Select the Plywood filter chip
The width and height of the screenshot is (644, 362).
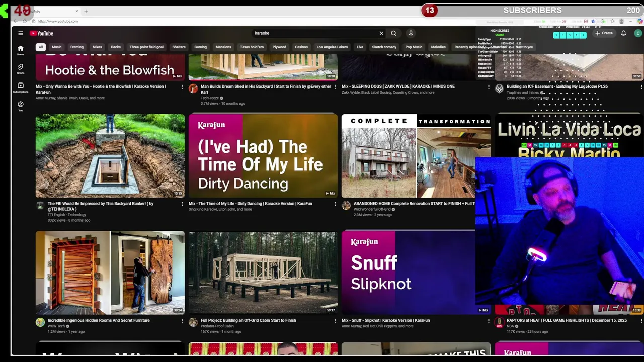point(279,47)
